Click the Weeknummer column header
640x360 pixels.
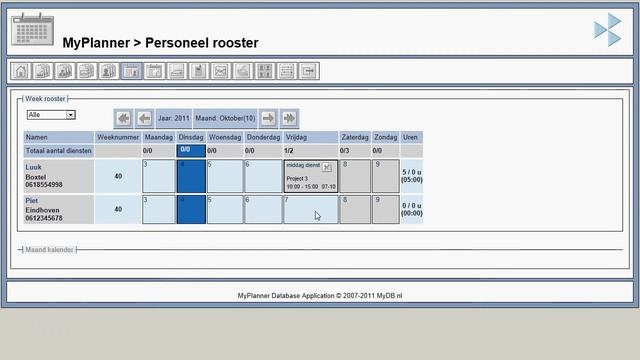[118, 137]
